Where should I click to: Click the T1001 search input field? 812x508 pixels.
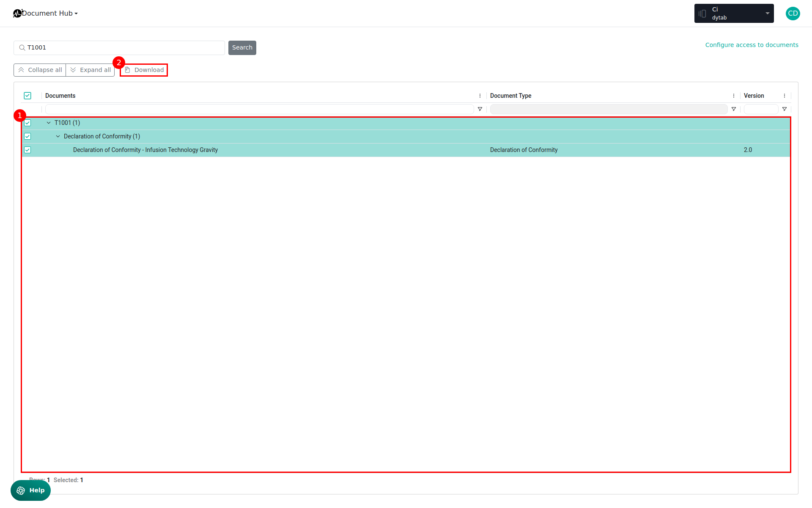tap(123, 48)
